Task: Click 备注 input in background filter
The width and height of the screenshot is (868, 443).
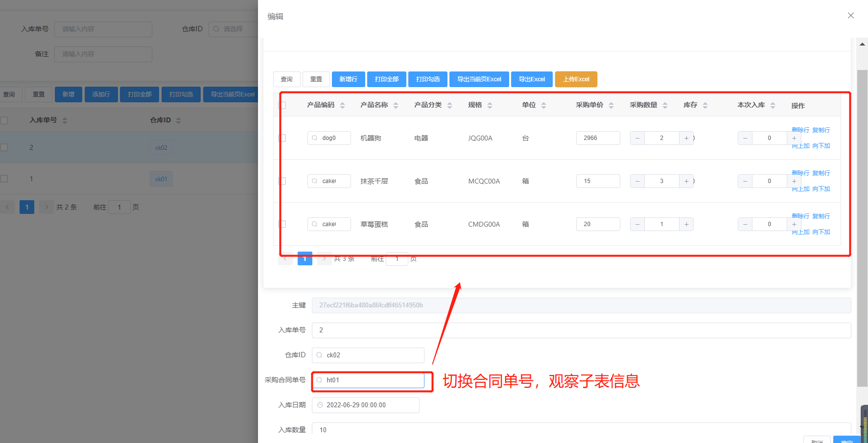Action: click(x=103, y=54)
